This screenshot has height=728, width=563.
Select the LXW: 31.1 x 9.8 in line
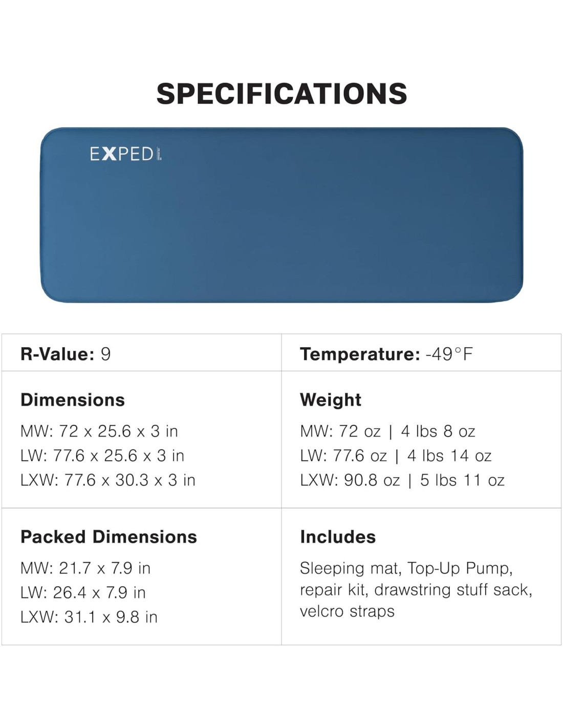(x=89, y=617)
